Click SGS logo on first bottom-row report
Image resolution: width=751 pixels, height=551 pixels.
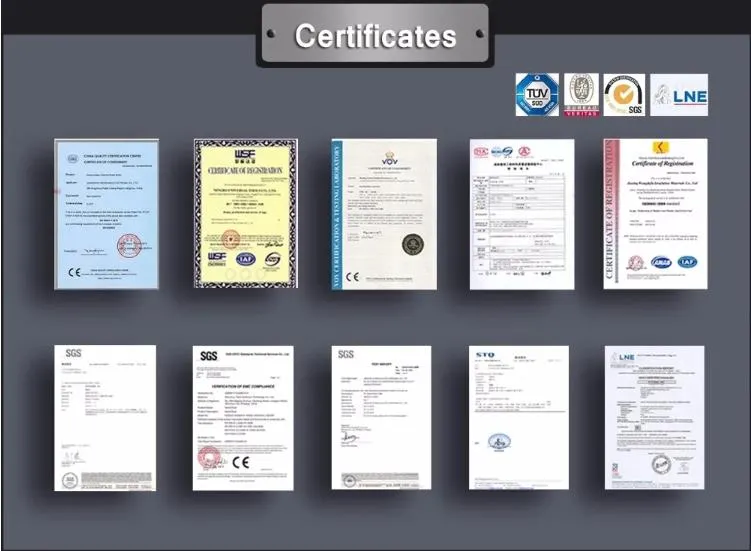click(x=73, y=353)
